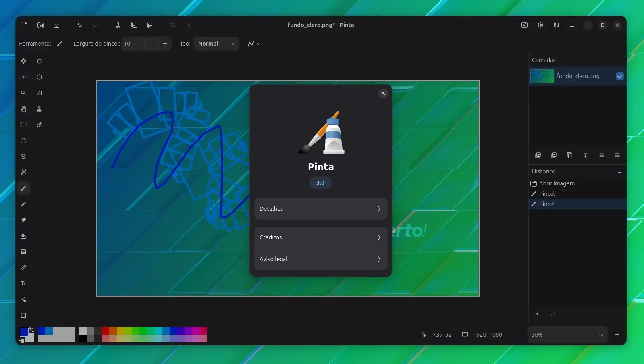Screen dimensions: 644x364
Task: Click the 3.0 version button
Action: [x=320, y=183]
